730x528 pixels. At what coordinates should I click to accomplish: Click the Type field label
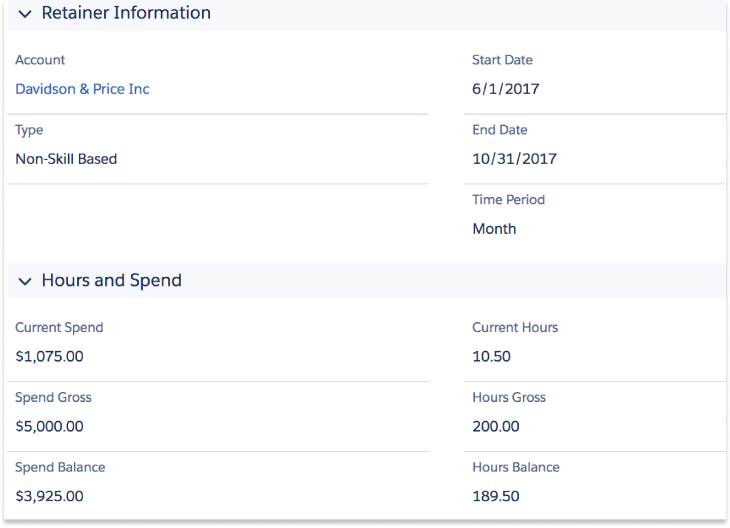(29, 131)
